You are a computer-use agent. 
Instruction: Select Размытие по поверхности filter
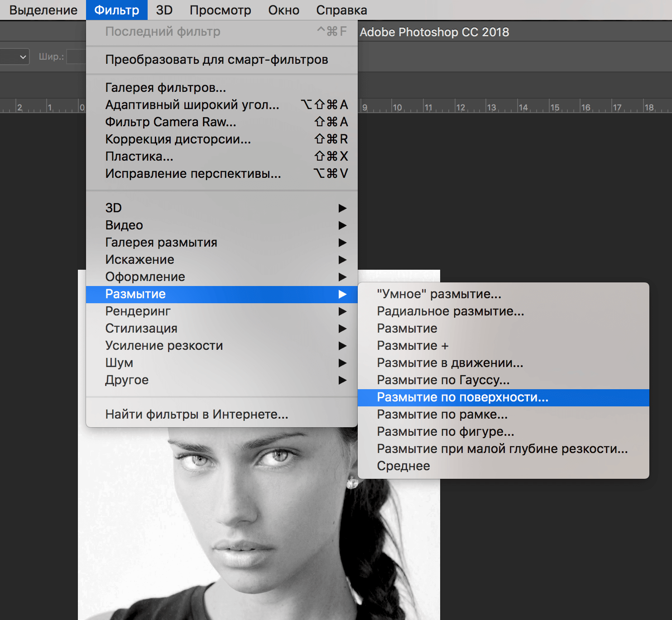click(462, 397)
